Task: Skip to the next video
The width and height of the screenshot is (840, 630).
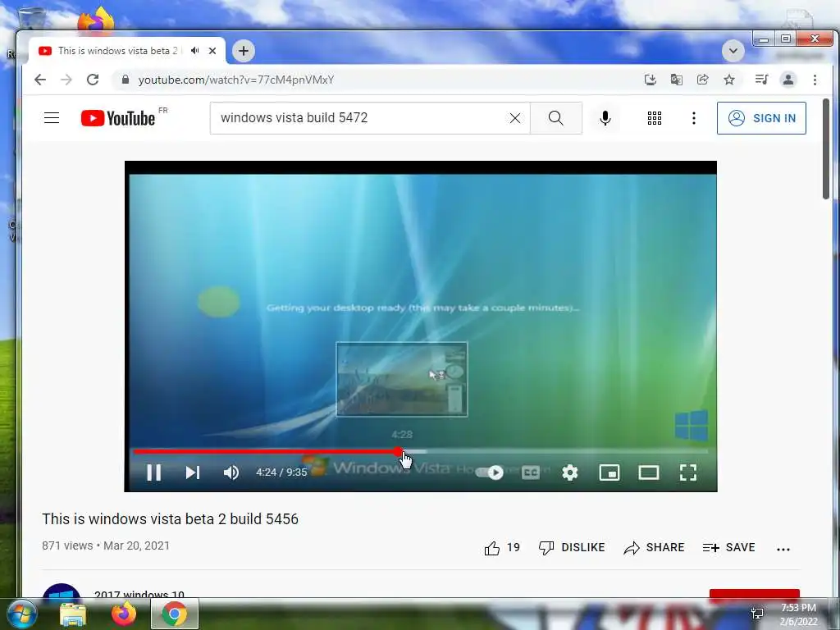Action: (192, 472)
